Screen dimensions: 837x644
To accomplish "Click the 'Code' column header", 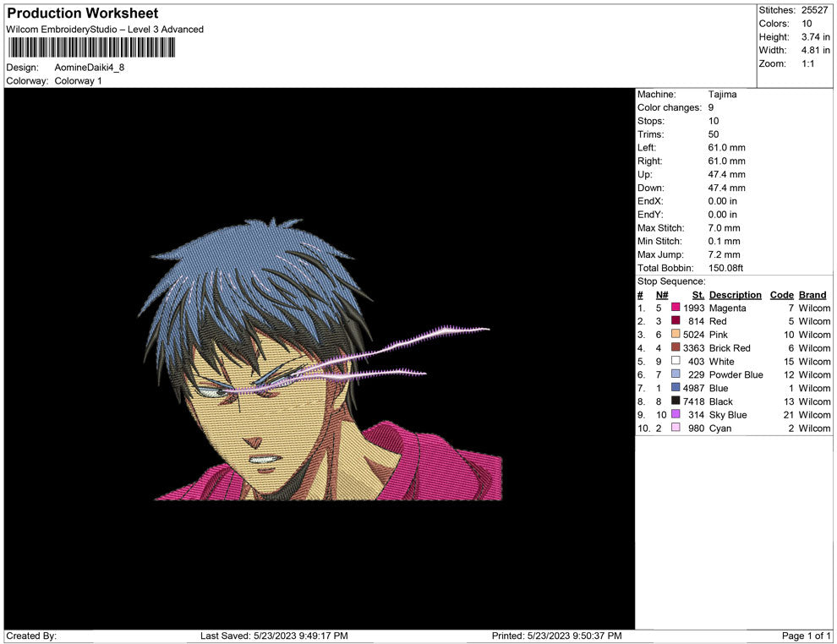I will point(781,295).
